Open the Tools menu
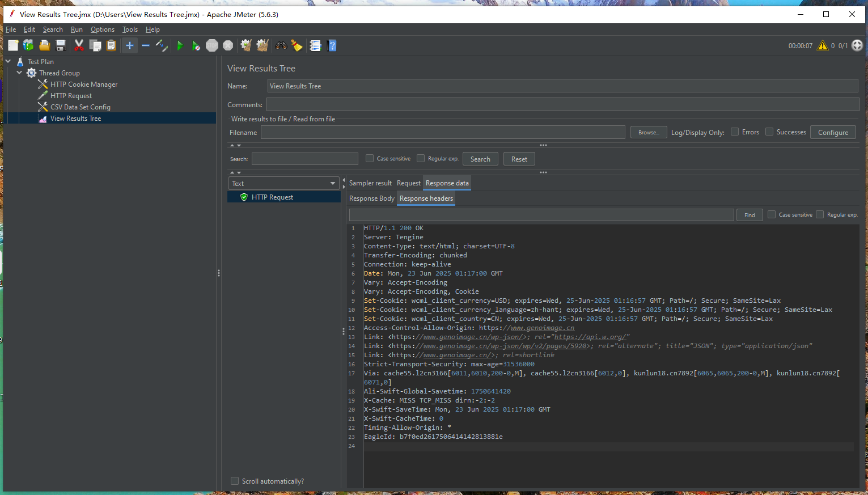Viewport: 868px width, 495px height. (130, 29)
